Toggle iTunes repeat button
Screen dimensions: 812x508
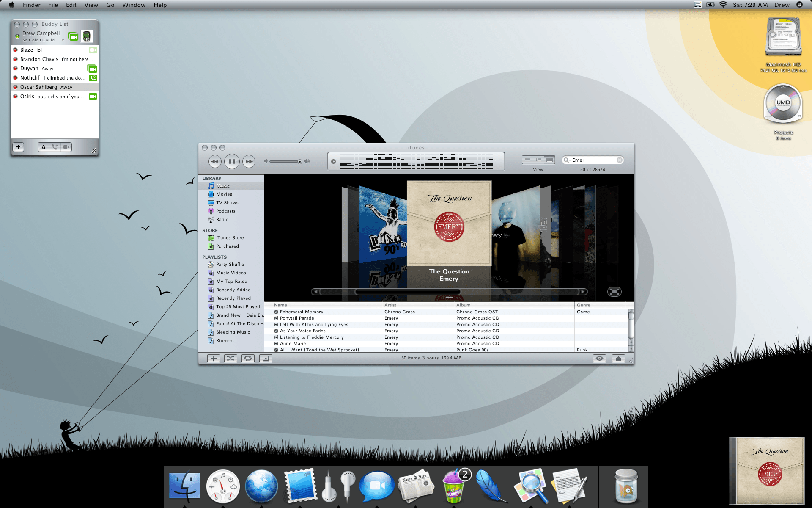(x=248, y=358)
